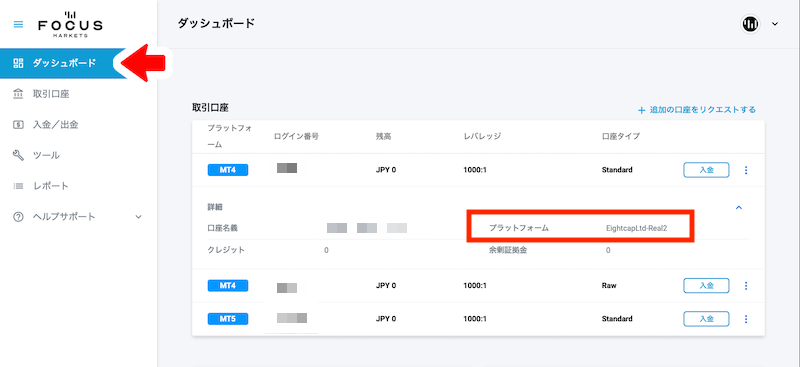800x367 pixels.
Task: Open レポート in the sidebar
Action: click(x=51, y=186)
